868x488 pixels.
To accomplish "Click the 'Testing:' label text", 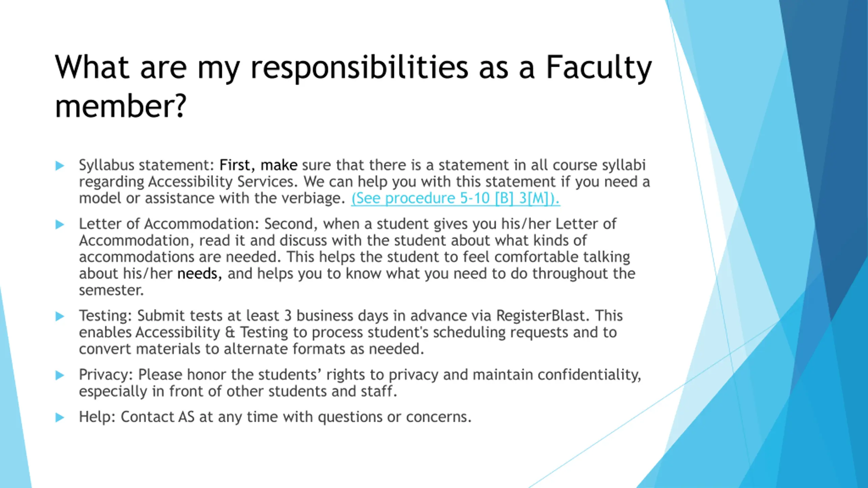I will point(105,316).
